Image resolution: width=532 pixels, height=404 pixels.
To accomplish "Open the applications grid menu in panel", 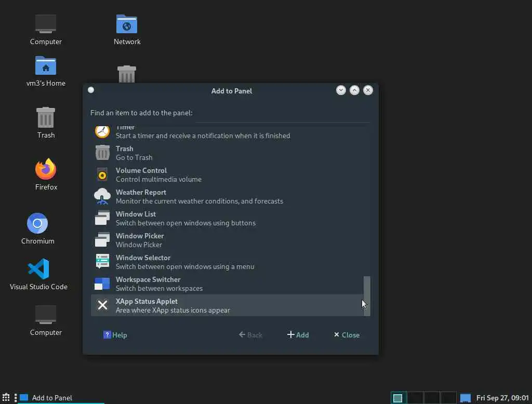I will coord(6,397).
